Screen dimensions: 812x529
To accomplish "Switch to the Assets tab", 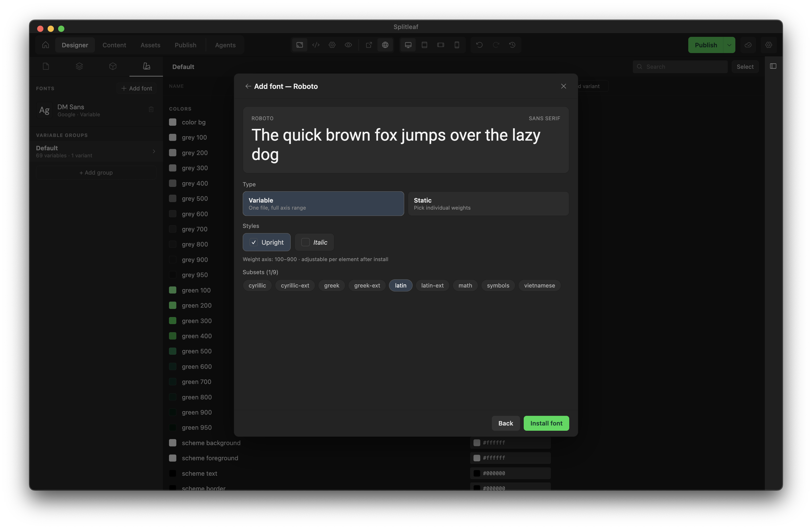I will [150, 45].
